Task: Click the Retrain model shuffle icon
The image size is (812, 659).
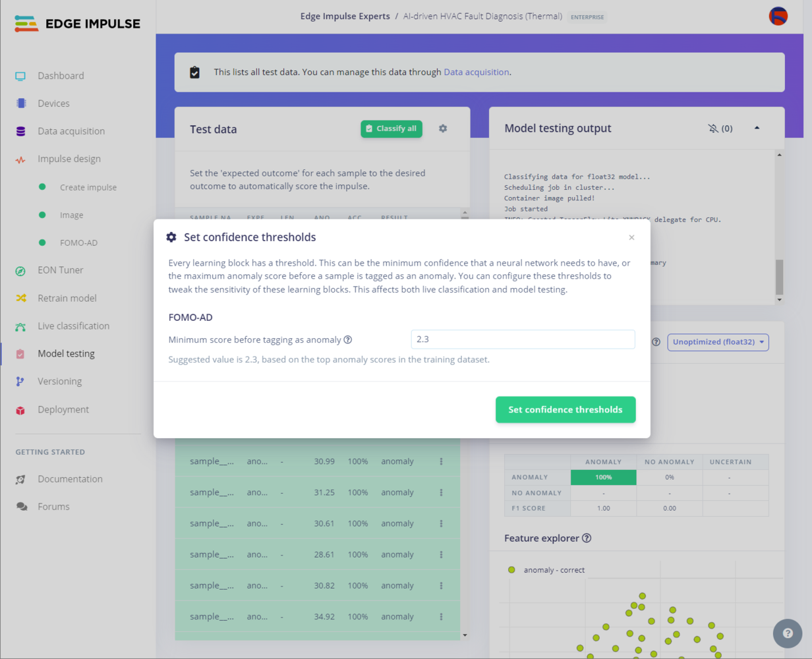Action: coord(20,298)
